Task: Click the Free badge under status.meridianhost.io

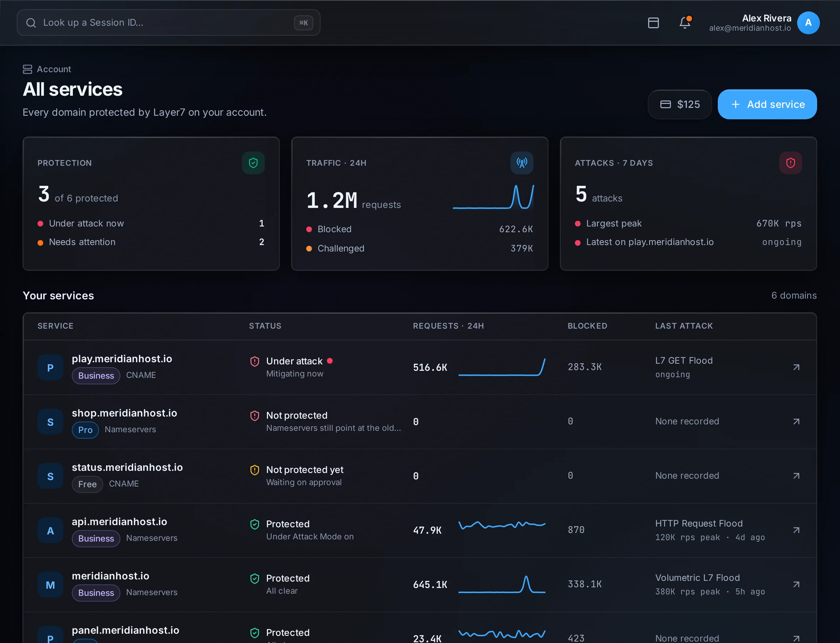Action: 87,484
